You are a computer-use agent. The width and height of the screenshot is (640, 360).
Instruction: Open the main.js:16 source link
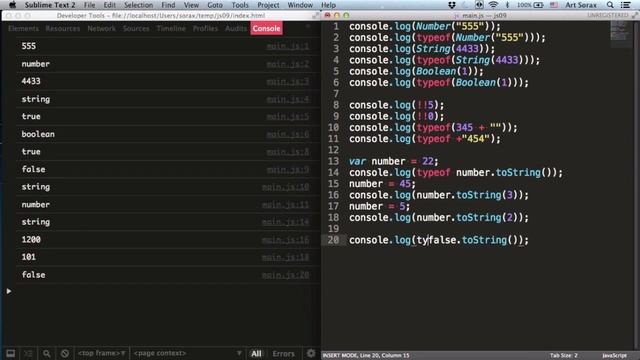point(285,240)
